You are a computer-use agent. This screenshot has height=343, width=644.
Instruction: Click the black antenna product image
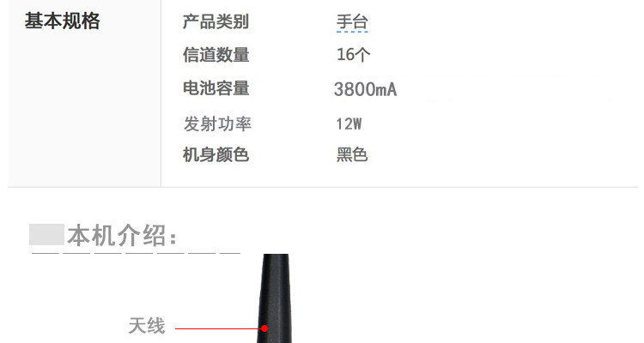[275, 298]
